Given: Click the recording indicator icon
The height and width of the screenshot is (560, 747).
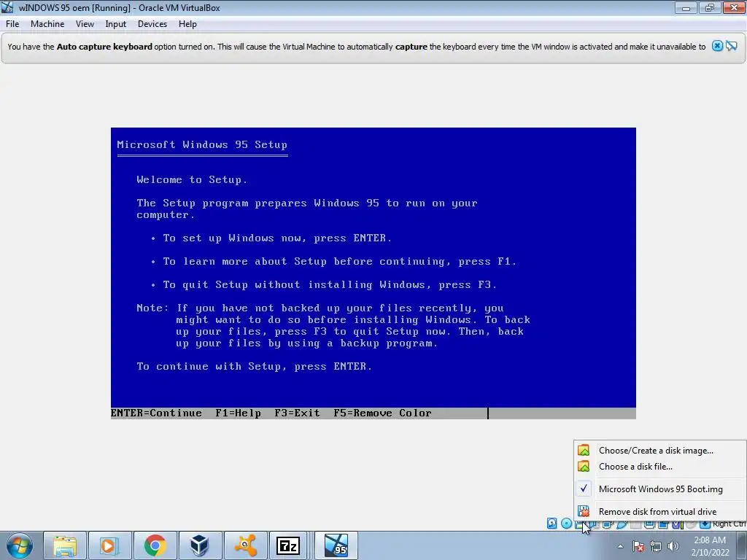Looking at the screenshot, I should click(663, 524).
